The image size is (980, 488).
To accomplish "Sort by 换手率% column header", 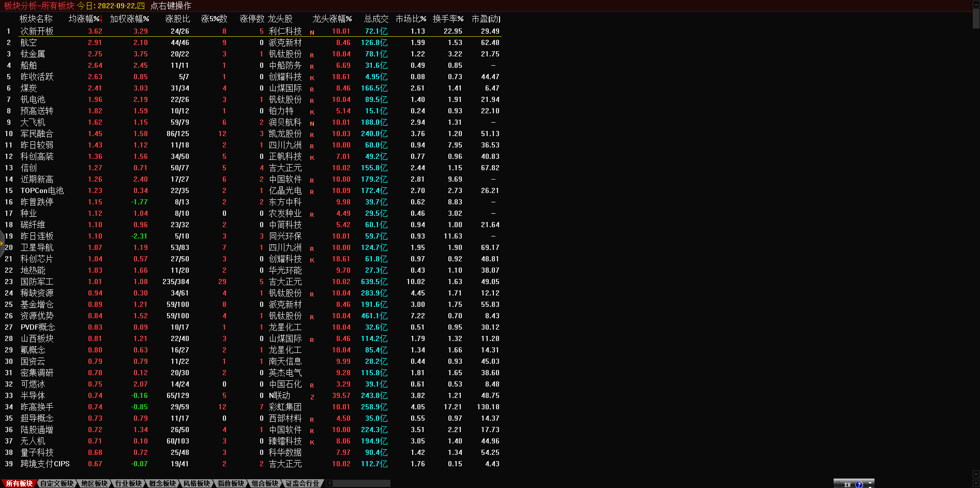I will (x=448, y=19).
